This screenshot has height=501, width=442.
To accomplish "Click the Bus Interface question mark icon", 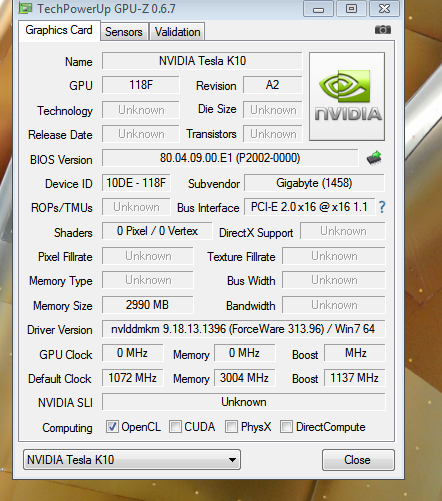I will [x=382, y=207].
